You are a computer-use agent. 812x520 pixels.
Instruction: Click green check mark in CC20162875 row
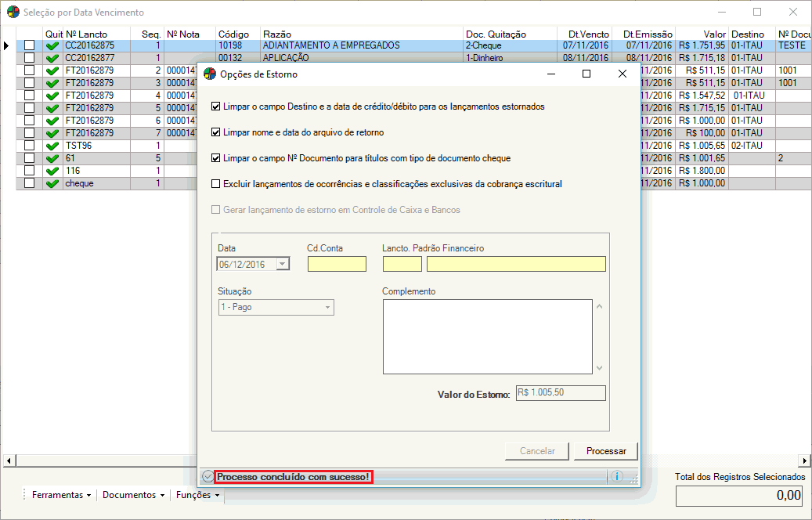pyautogui.click(x=52, y=45)
